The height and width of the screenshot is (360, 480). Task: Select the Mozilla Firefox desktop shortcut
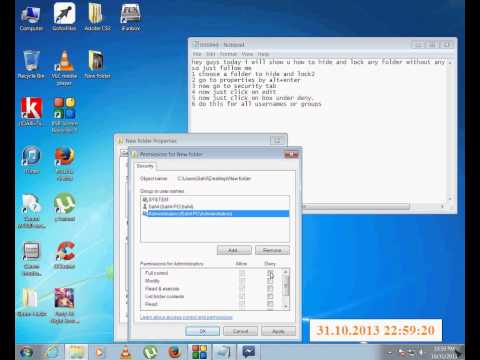pos(64,163)
